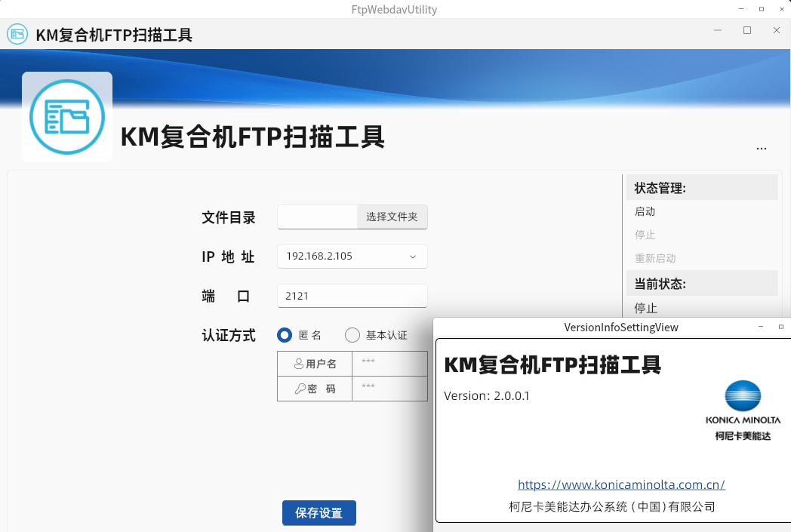Close the outer FtpWebdavUtility window

click(x=782, y=9)
